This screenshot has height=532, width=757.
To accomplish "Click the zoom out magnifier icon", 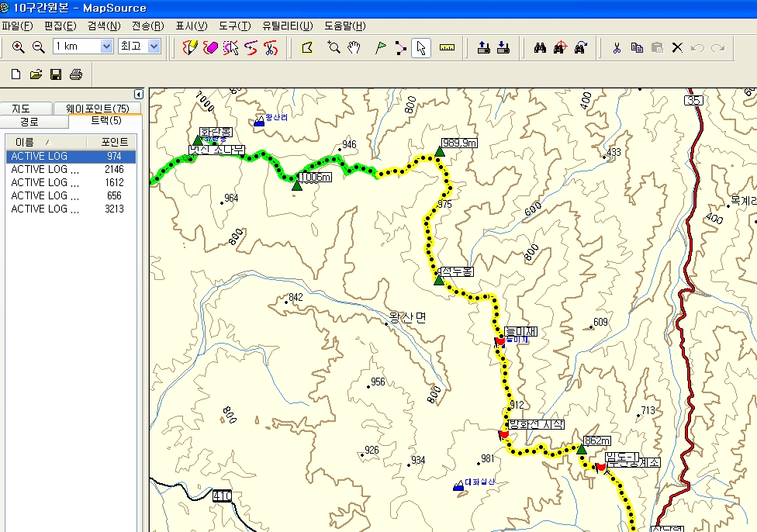I will point(39,47).
